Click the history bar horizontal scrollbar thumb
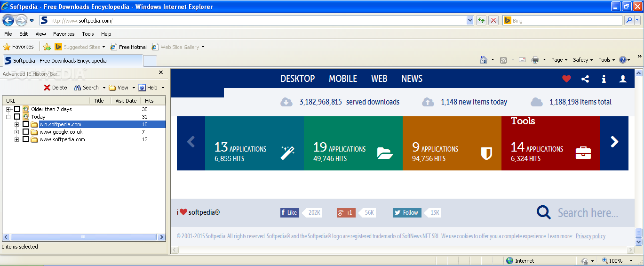 click(x=84, y=237)
